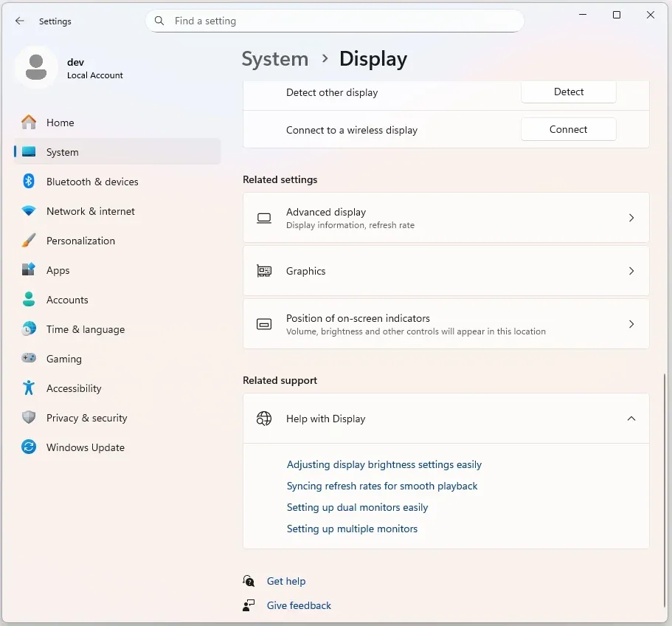Click Connect for wireless display
Screen dimensions: 672x626
(568, 129)
